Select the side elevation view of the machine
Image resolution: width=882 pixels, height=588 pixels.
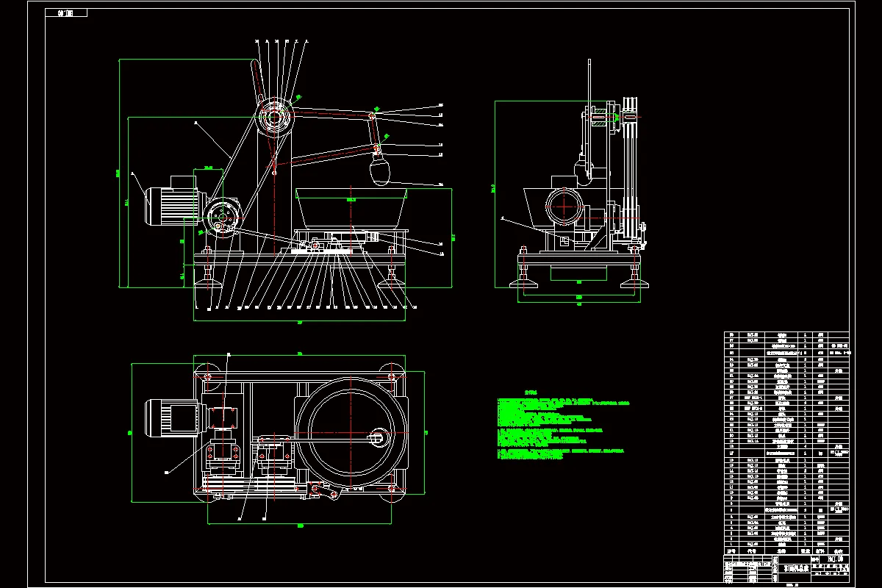pyautogui.click(x=573, y=180)
